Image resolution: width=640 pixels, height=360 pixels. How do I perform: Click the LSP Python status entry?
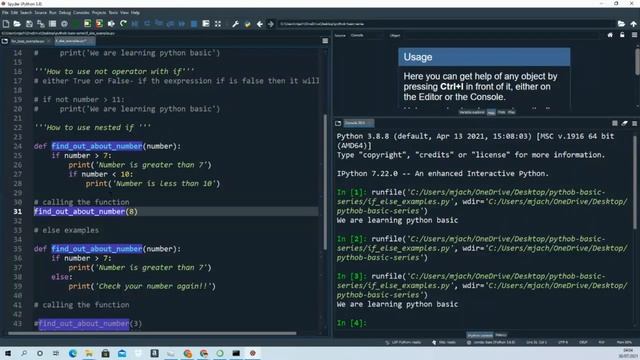point(403,342)
